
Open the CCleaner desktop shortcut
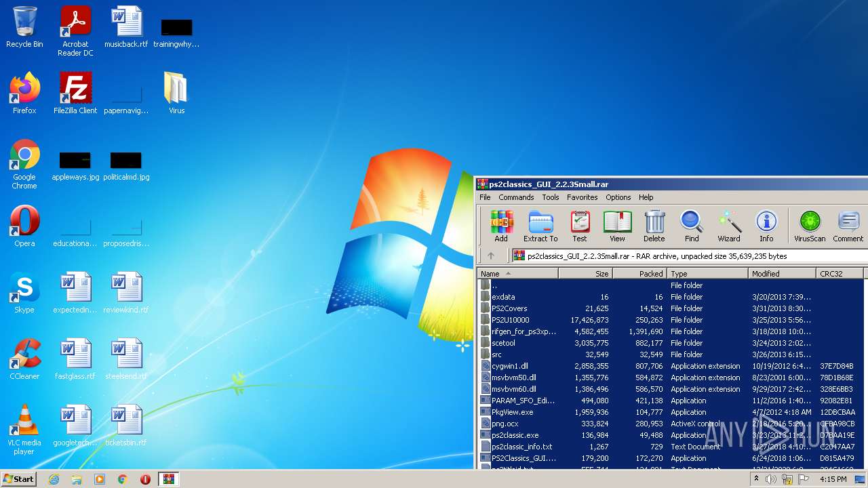click(x=24, y=359)
